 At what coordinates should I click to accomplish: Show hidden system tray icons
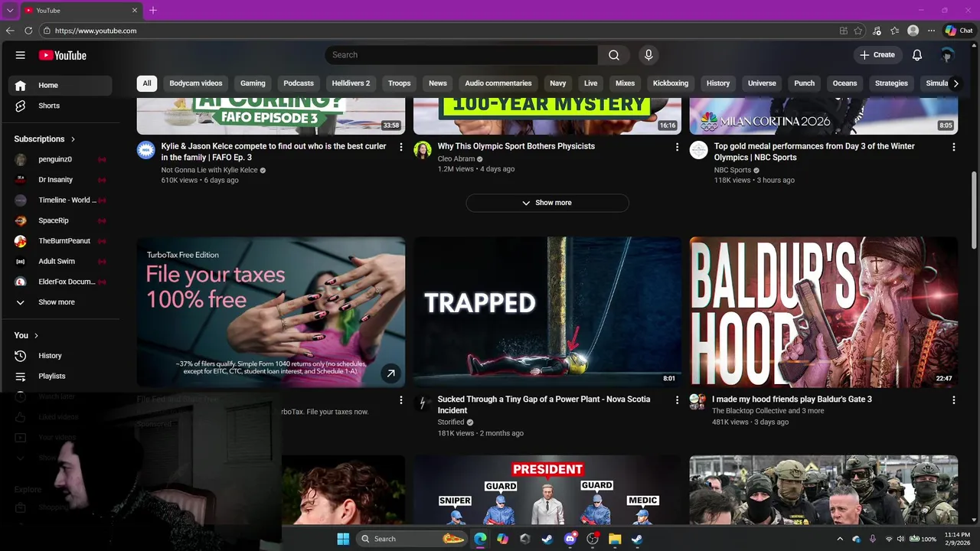840,539
